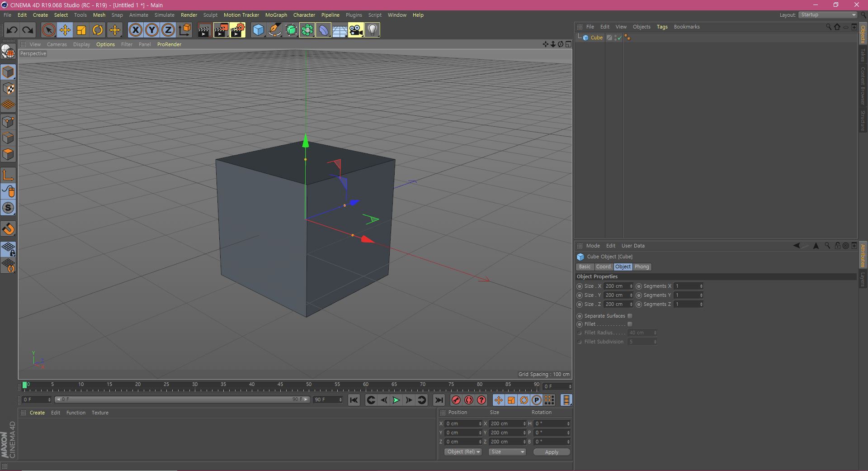Click frame 45 on the timeline ruler

(280, 385)
